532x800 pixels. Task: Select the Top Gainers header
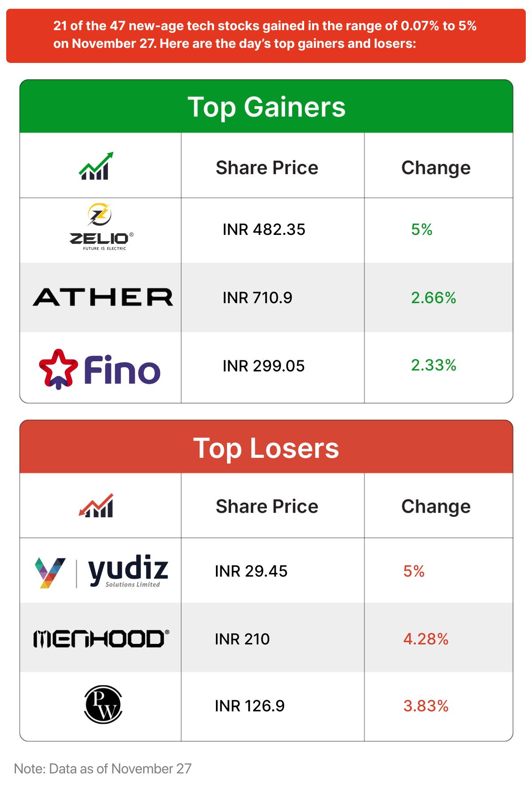[266, 107]
